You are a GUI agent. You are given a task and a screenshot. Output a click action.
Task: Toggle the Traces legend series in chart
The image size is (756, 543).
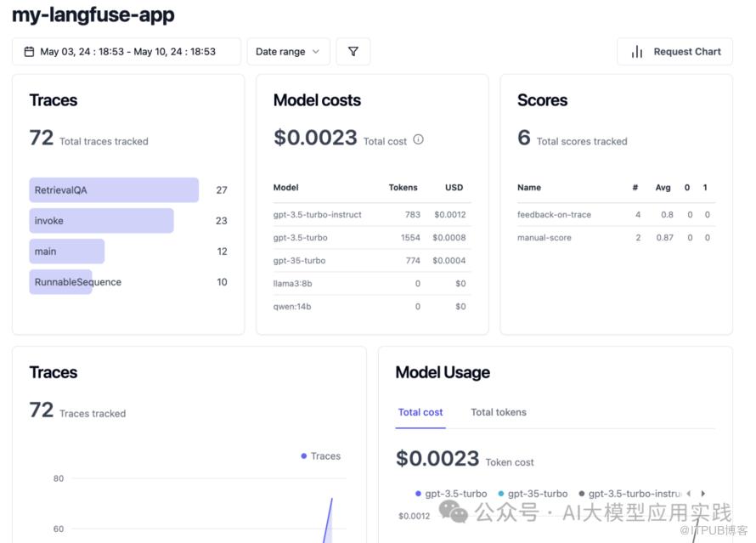pos(320,456)
